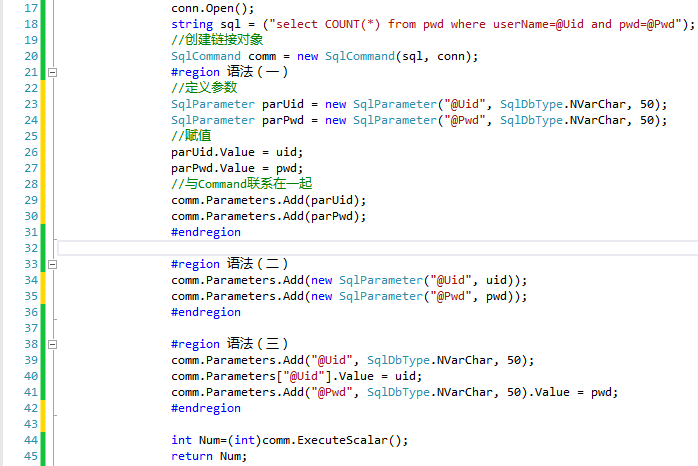Click 'parUid.Value = uid;' line
Viewport: 698px width, 466px height.
[237, 152]
